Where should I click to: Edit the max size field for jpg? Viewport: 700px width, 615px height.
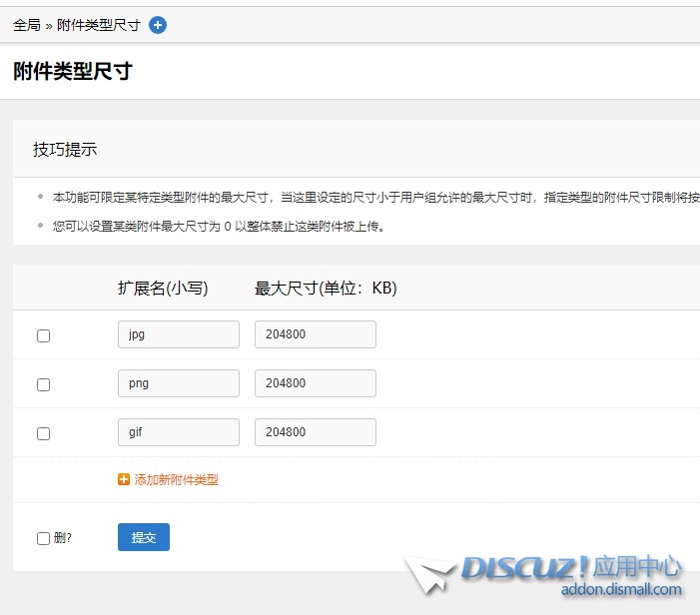click(315, 334)
